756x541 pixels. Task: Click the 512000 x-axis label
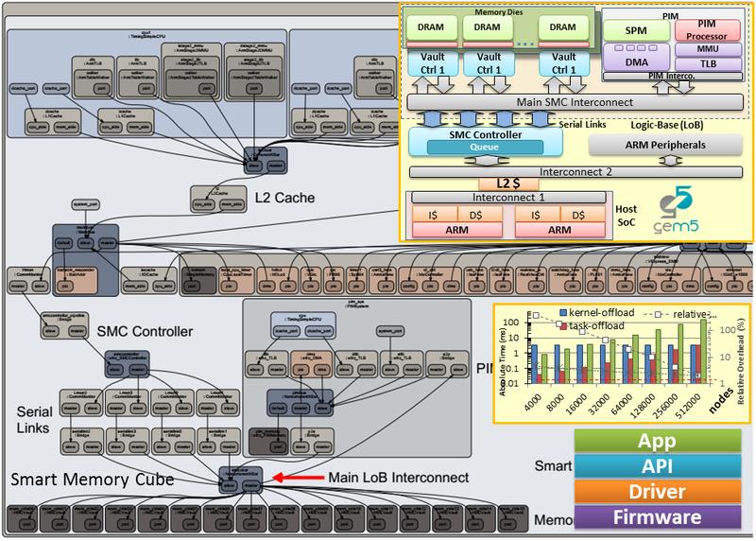tap(687, 406)
